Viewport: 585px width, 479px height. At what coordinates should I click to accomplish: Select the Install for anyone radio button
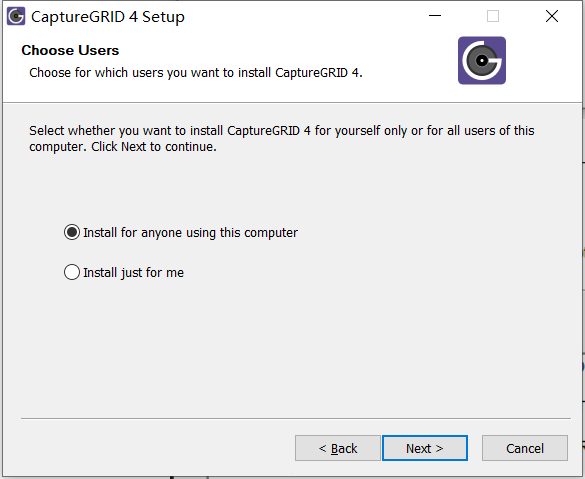pyautogui.click(x=72, y=232)
